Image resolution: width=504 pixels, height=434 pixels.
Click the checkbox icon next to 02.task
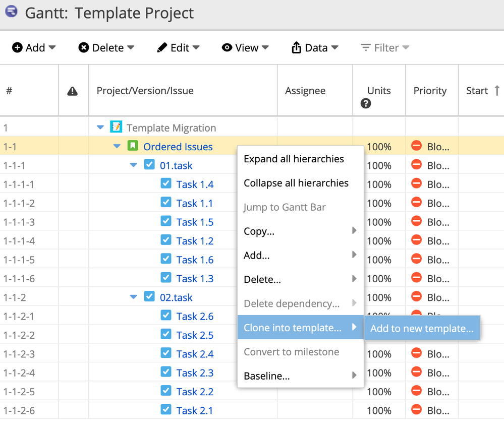(x=149, y=296)
